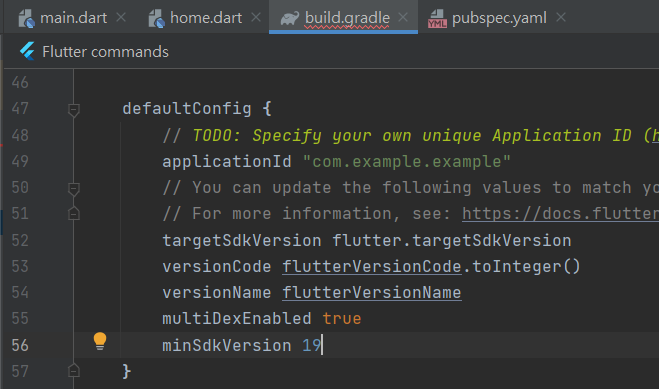Click the 'true' keyword after multiDexEnabled

(342, 318)
